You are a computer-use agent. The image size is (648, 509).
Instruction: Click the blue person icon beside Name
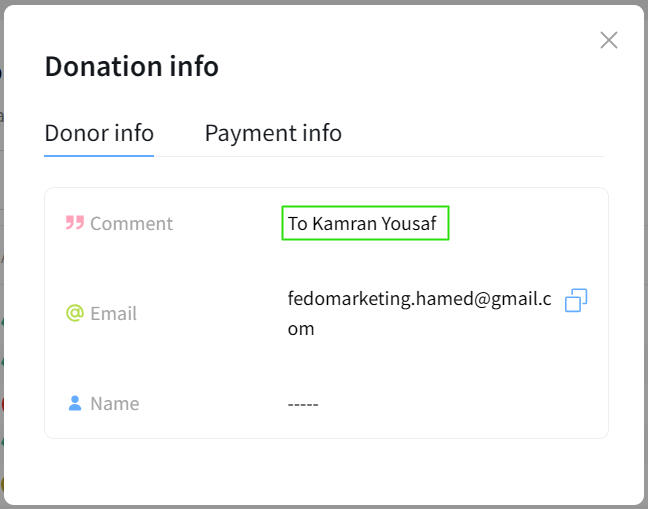(75, 403)
